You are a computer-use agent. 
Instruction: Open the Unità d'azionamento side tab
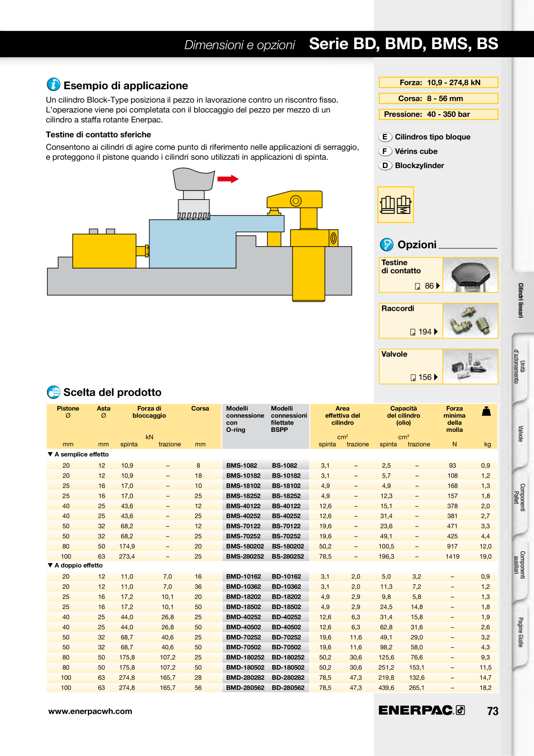pos(519,366)
